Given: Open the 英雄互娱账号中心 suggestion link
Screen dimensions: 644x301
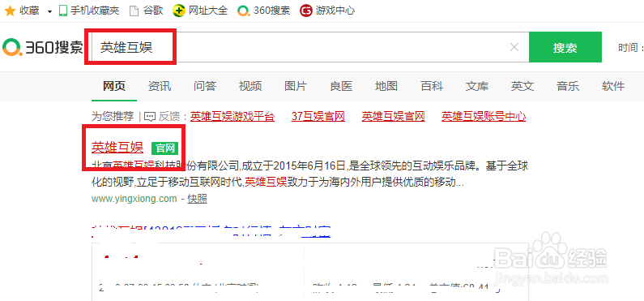Looking at the screenshot, I should point(484,116).
